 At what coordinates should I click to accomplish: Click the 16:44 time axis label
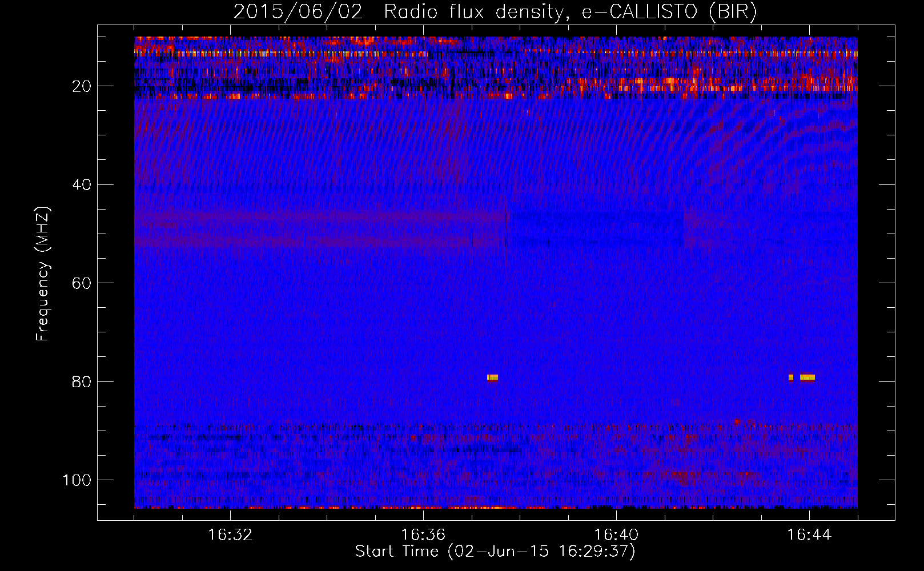coord(809,535)
